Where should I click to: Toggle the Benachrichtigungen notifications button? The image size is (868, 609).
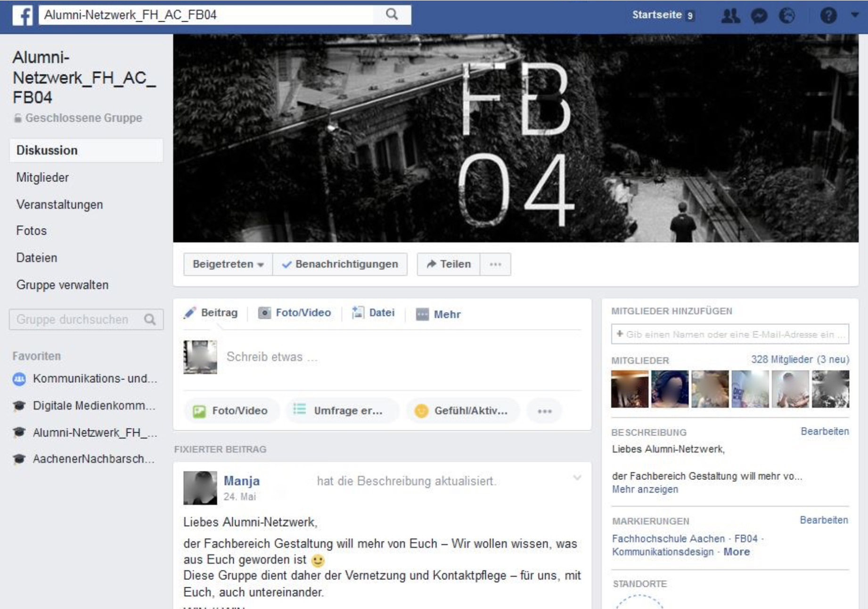coord(340,264)
